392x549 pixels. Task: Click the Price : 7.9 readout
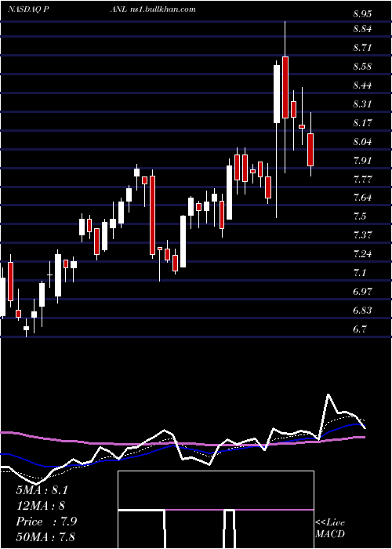coord(46,522)
